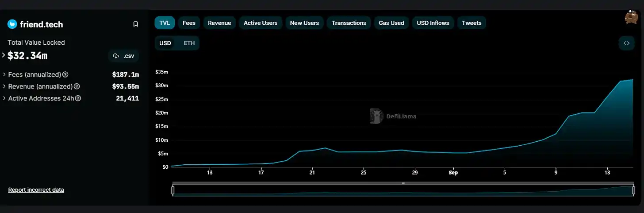Click the embed chart code icon
The width and height of the screenshot is (644, 213).
[x=626, y=43]
